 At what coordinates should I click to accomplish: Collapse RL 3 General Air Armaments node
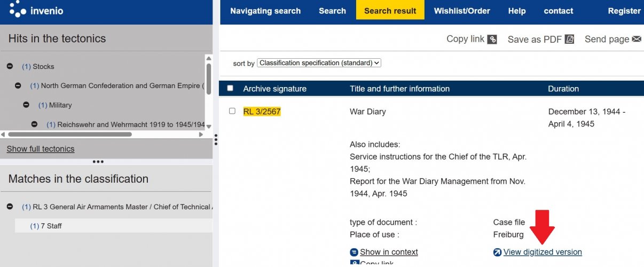coord(10,207)
